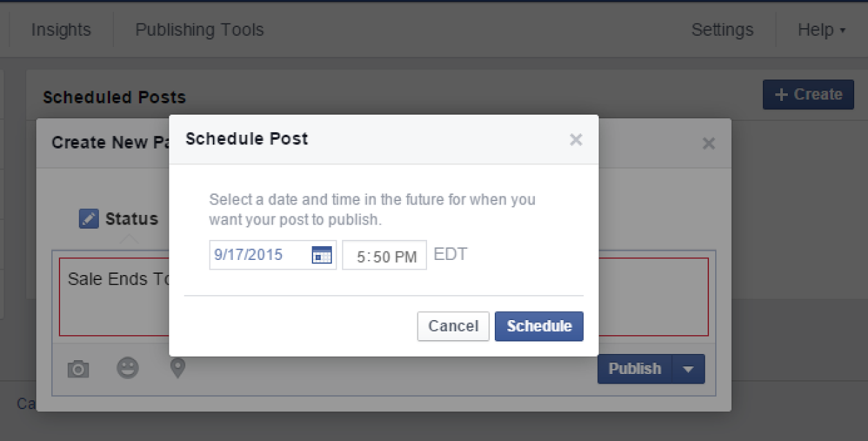868x441 pixels.
Task: Click the Publish button
Action: 634,369
